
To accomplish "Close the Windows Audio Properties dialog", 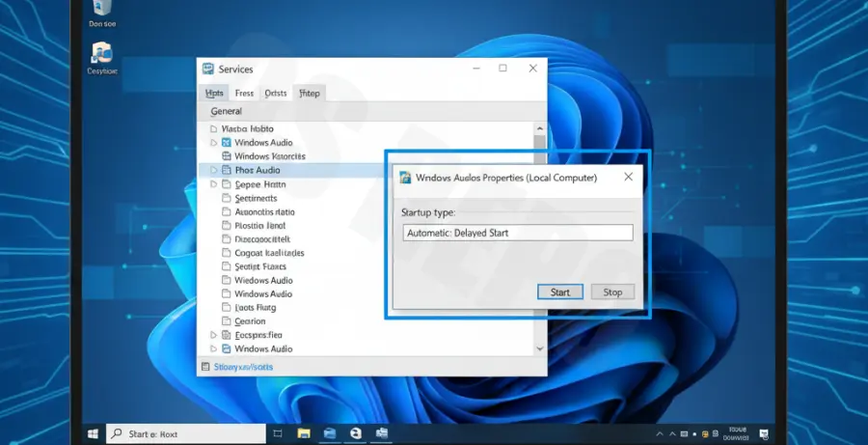I will click(x=628, y=177).
